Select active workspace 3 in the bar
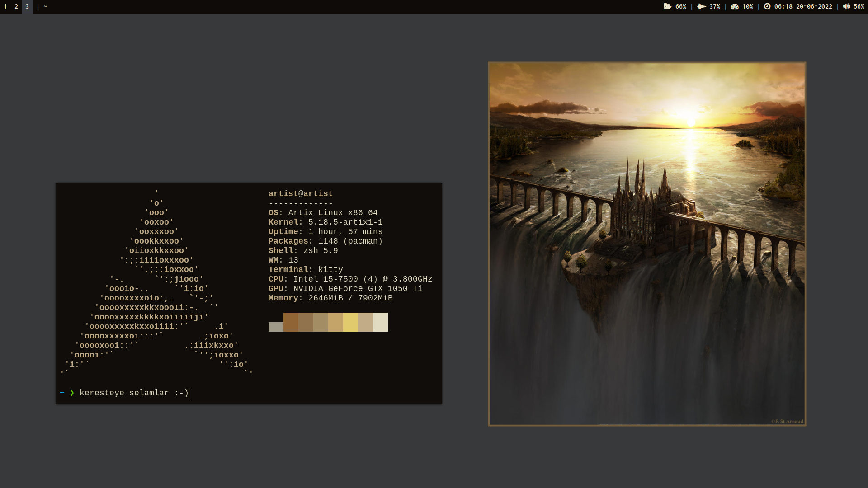 coord(27,6)
